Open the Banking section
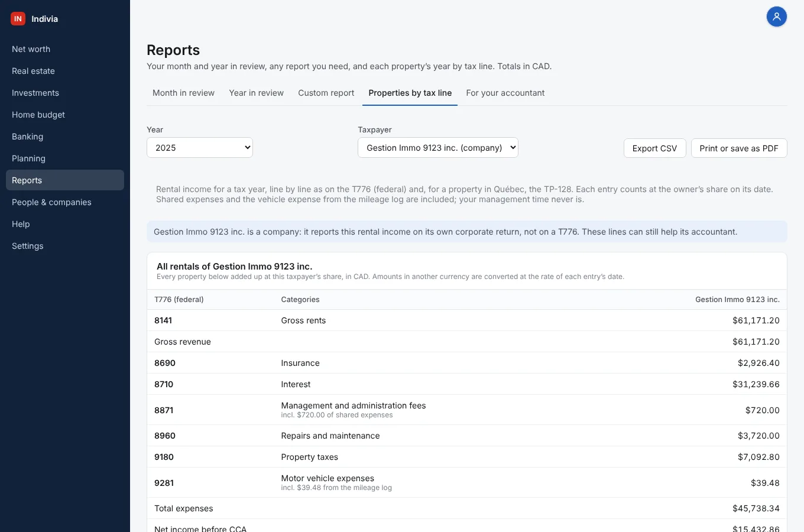804x532 pixels. pyautogui.click(x=65, y=137)
